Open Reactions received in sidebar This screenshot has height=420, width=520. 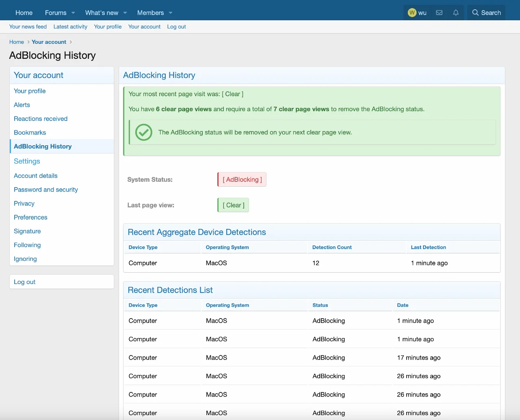41,119
